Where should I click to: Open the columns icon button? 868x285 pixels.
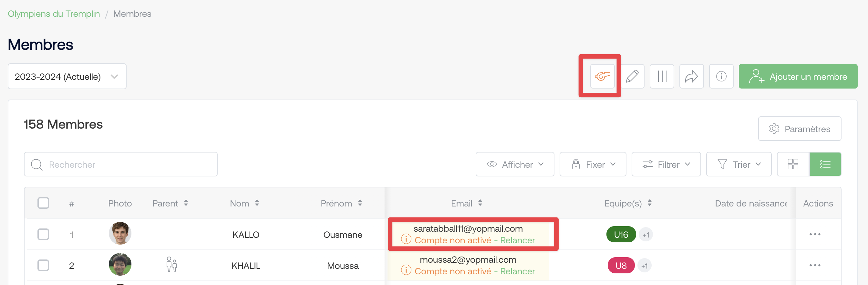click(661, 76)
